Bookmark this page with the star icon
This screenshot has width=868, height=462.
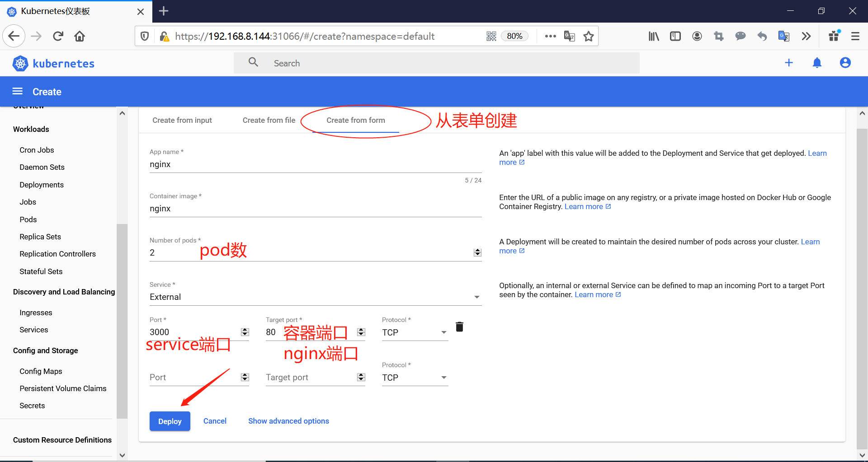[x=589, y=36]
